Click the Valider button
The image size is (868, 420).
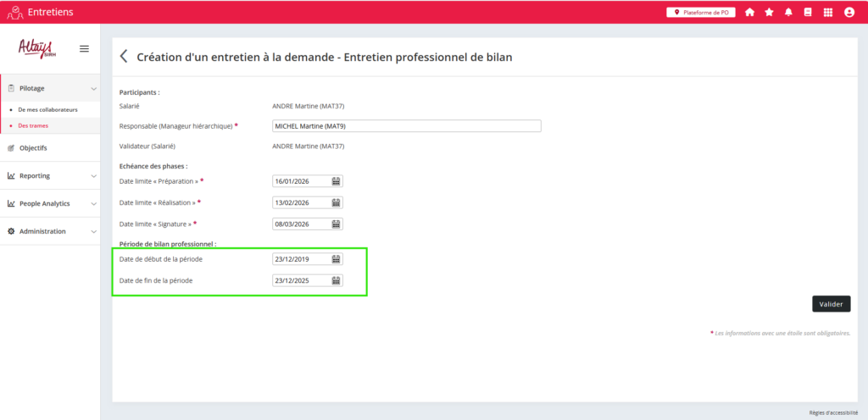(831, 304)
